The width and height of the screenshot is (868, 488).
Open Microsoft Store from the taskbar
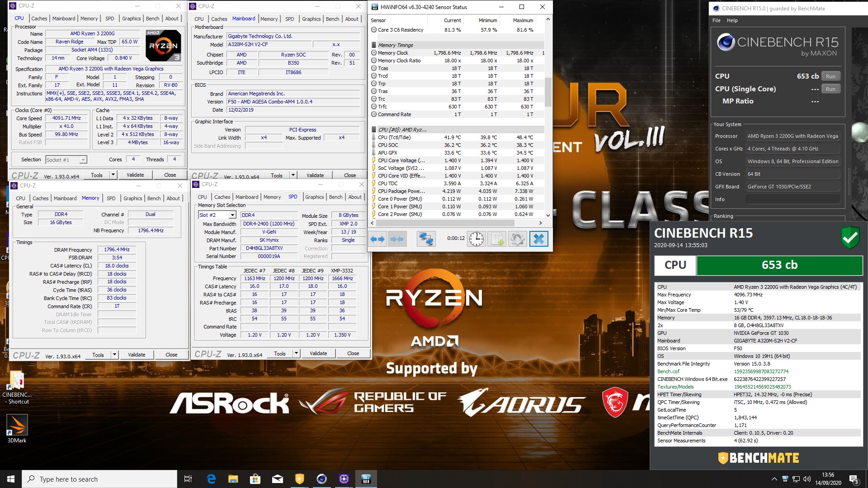255,479
